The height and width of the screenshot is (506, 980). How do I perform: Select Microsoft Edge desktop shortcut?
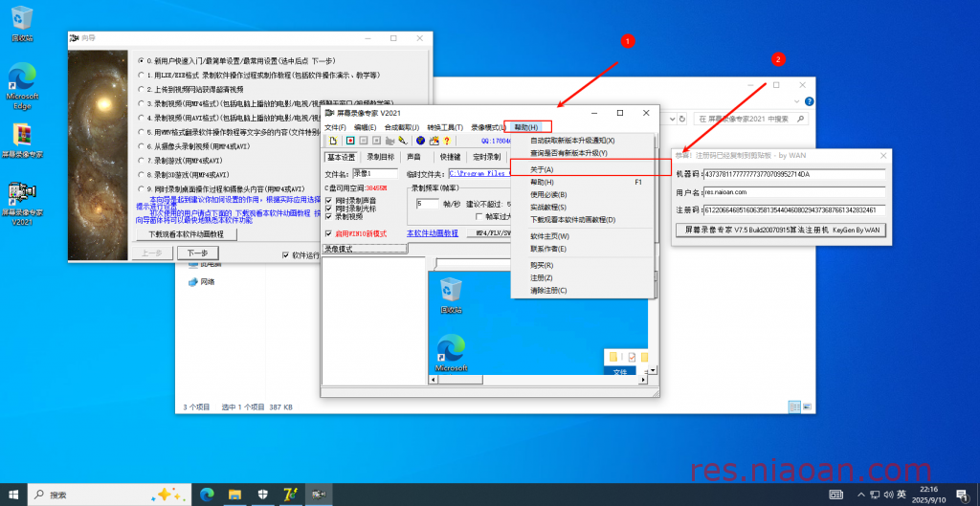23,86
